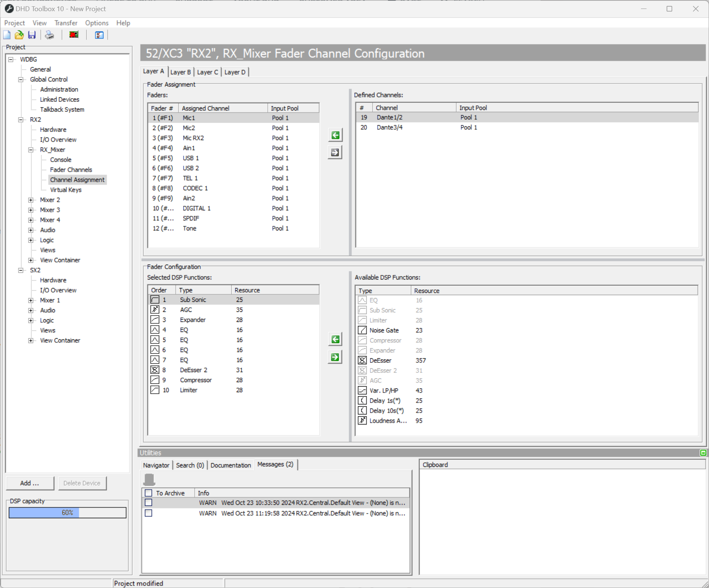Screen dimensions: 709x588
Task: Click the Delete Device button
Action: click(x=82, y=483)
